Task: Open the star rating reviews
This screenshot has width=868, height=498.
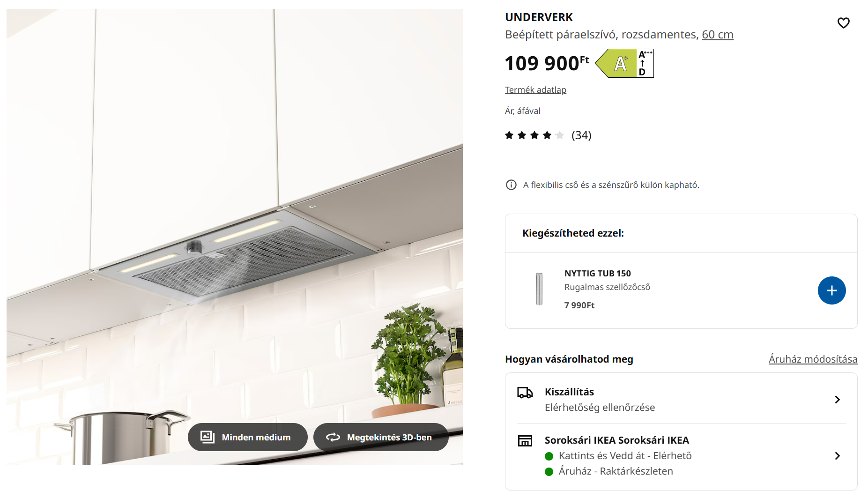Action: click(534, 135)
